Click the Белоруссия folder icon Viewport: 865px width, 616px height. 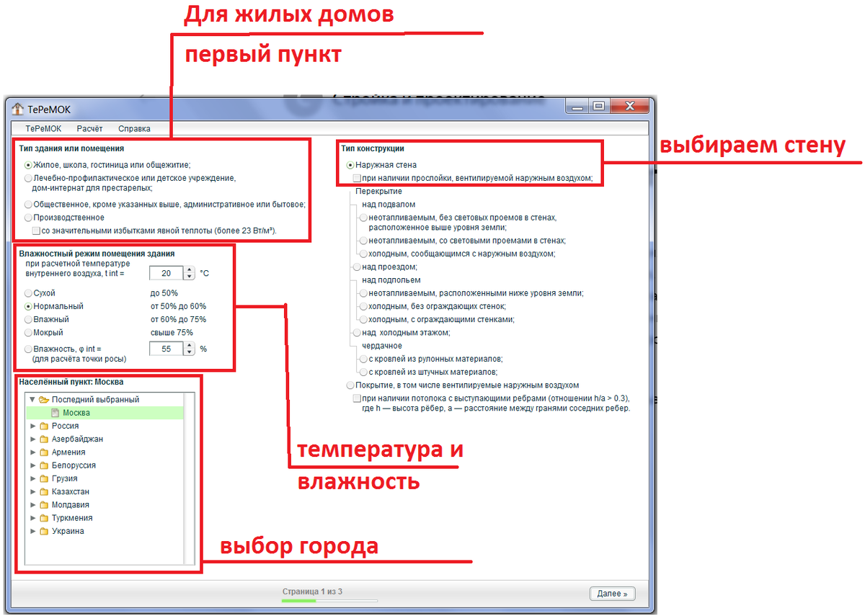pyautogui.click(x=44, y=465)
